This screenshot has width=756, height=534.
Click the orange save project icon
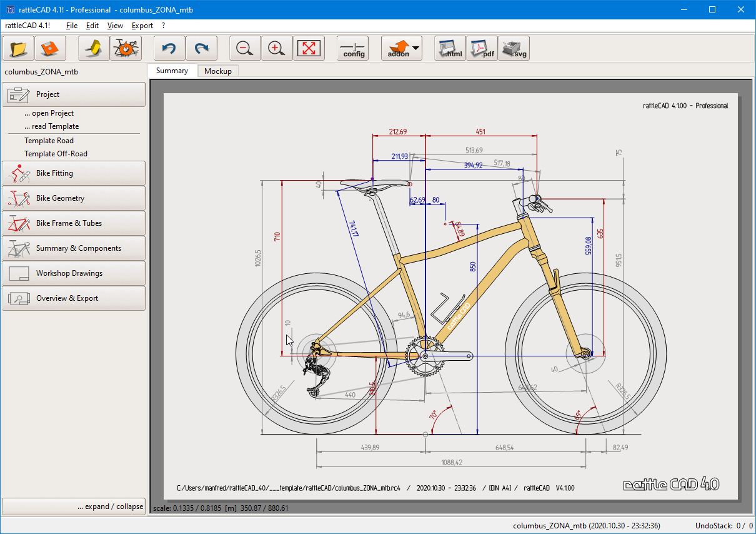pos(50,48)
